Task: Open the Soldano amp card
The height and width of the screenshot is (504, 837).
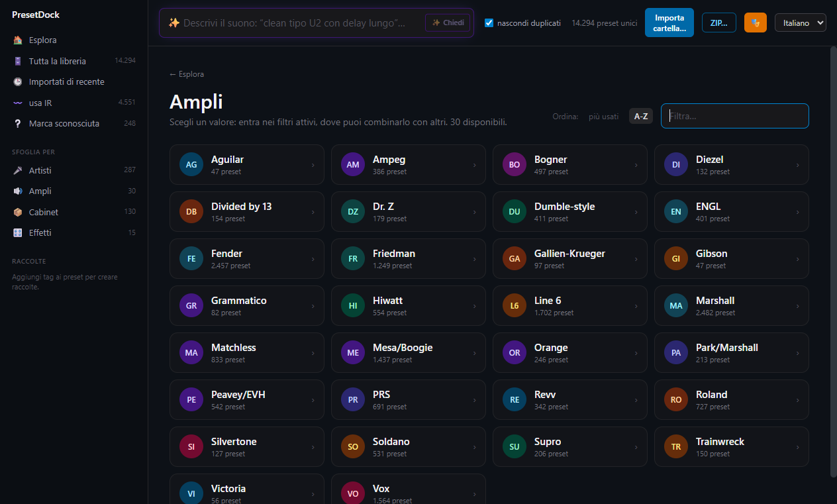Action: click(x=409, y=447)
